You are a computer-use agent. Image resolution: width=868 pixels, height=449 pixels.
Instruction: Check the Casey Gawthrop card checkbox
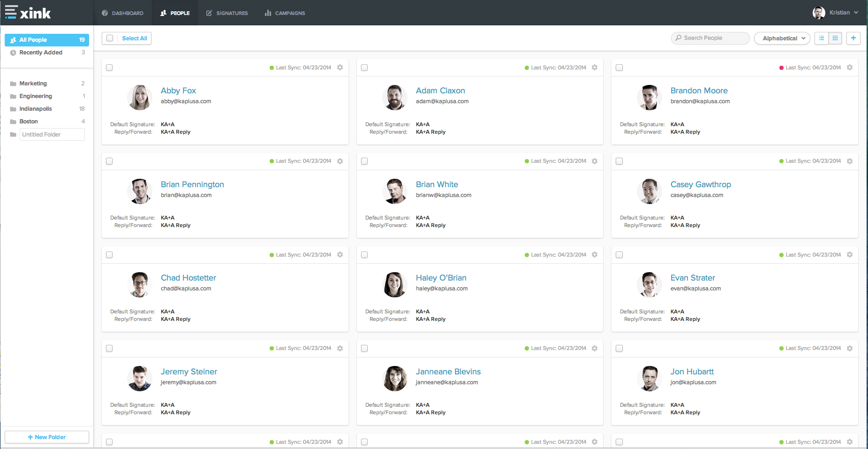tap(619, 161)
